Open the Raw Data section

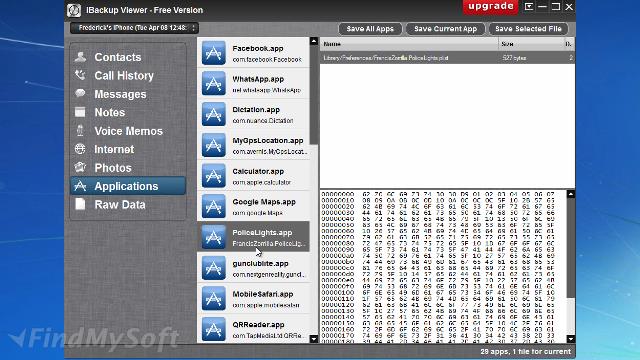point(128,204)
